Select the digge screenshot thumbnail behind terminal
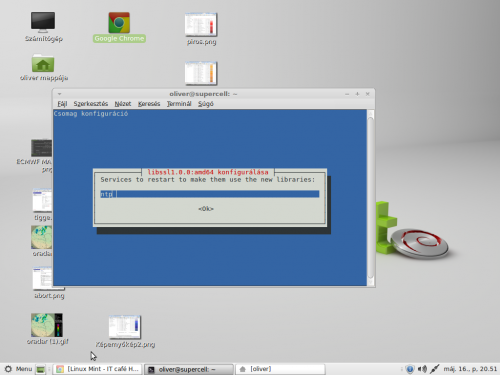This screenshot has width=500, height=375. tap(42, 200)
